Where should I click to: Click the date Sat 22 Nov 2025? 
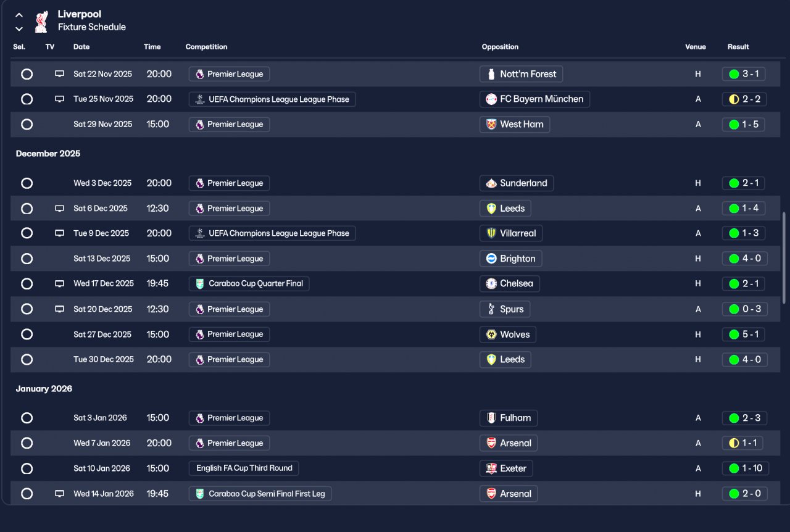pyautogui.click(x=102, y=74)
